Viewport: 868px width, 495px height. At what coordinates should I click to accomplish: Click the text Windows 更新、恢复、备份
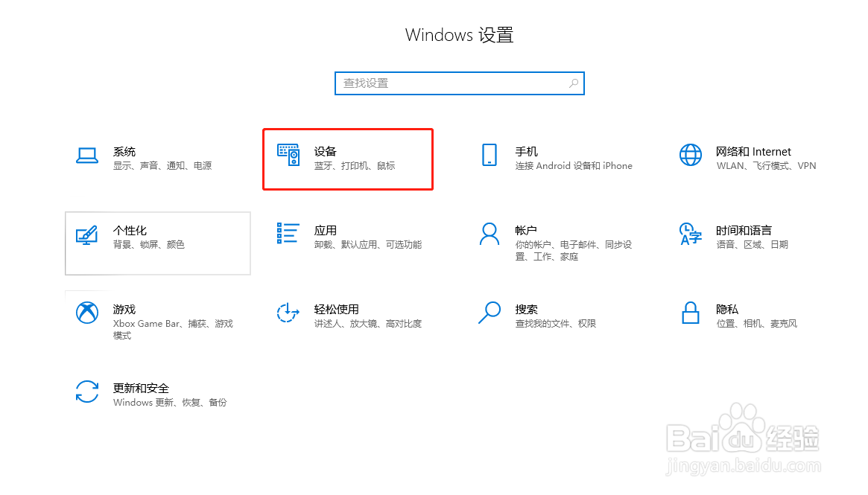(x=170, y=403)
